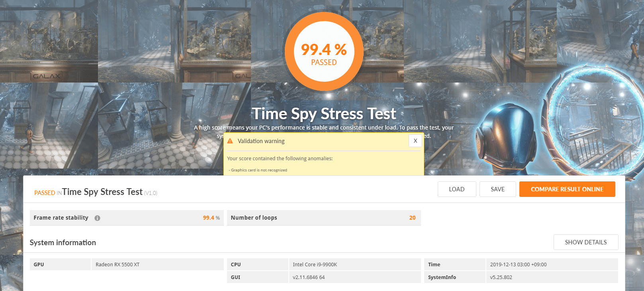Click the Validation warning title text

(261, 141)
